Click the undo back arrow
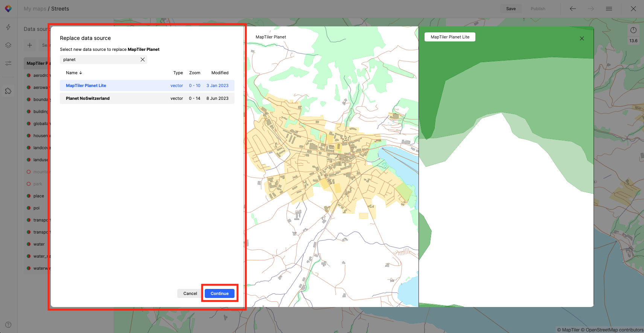This screenshot has width=644, height=333. (x=572, y=9)
